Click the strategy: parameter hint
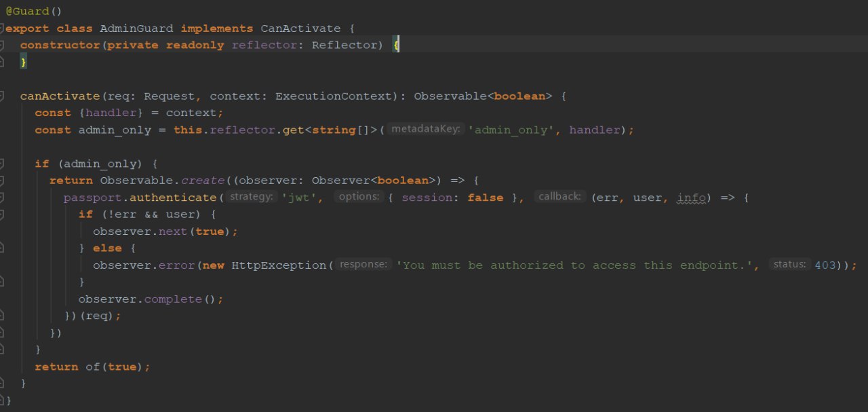Screen dimensions: 868x412 click(x=251, y=197)
